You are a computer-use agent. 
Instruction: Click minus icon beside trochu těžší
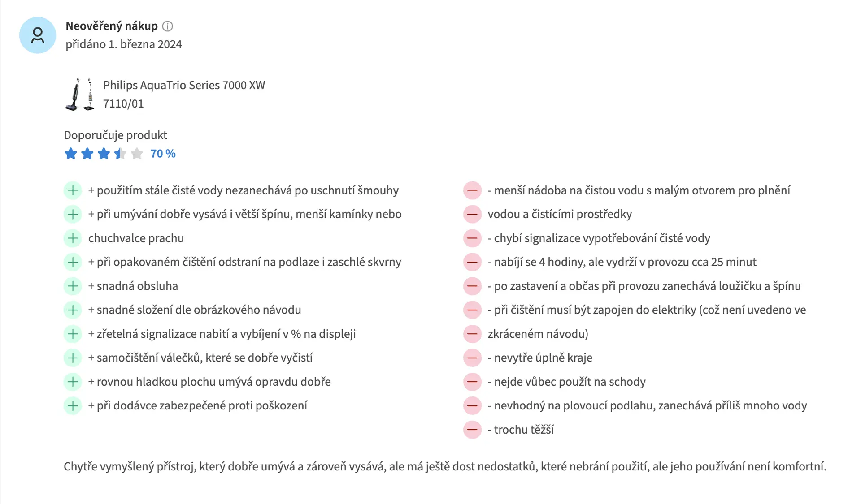472,430
